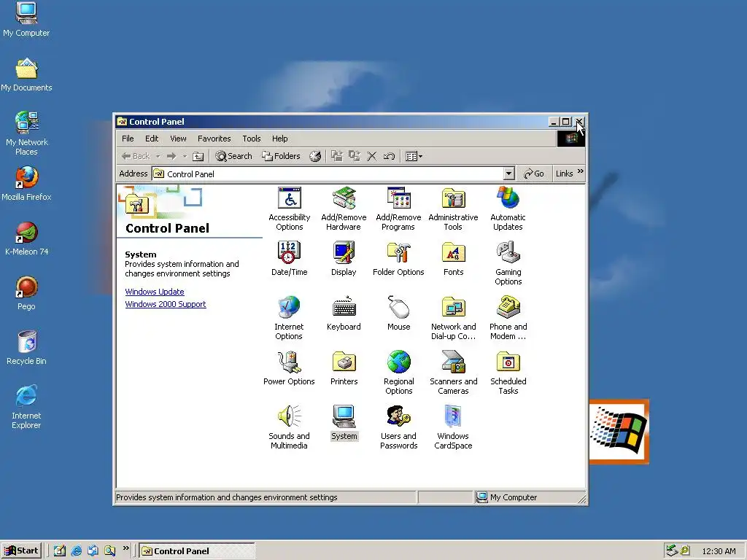
Task: Launch Internet Explorer from Quick Launch
Action: point(76,551)
